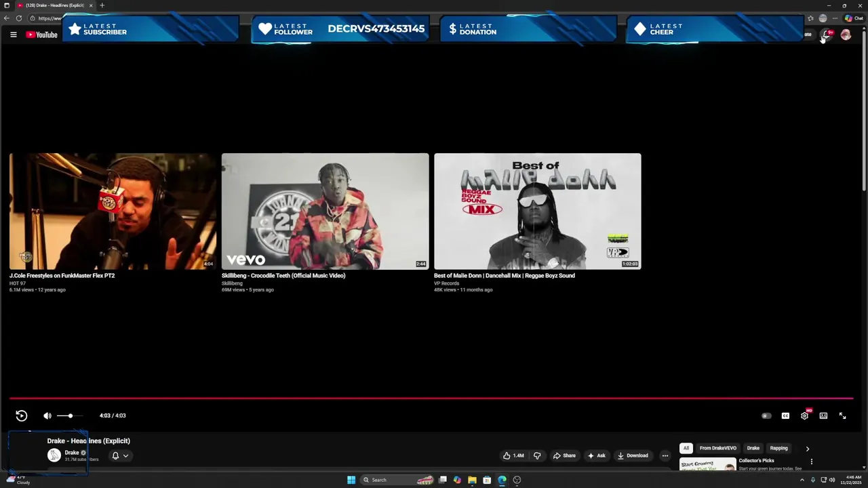
Task: Open options menu for Collector's Picks ad
Action: 811,462
